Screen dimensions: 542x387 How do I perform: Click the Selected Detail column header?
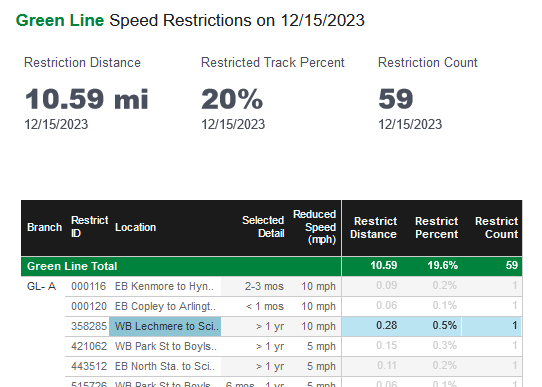pyautogui.click(x=263, y=227)
